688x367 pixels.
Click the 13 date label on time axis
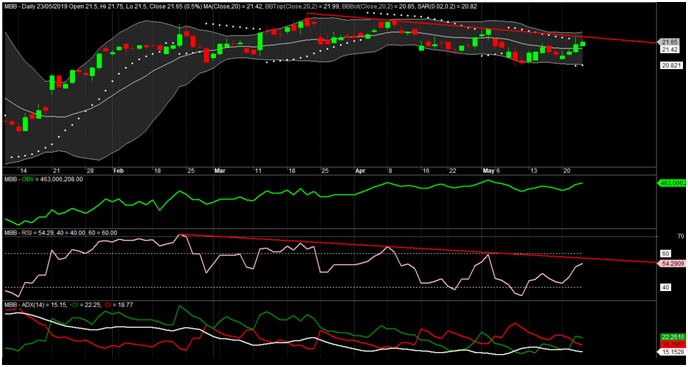pyautogui.click(x=534, y=171)
